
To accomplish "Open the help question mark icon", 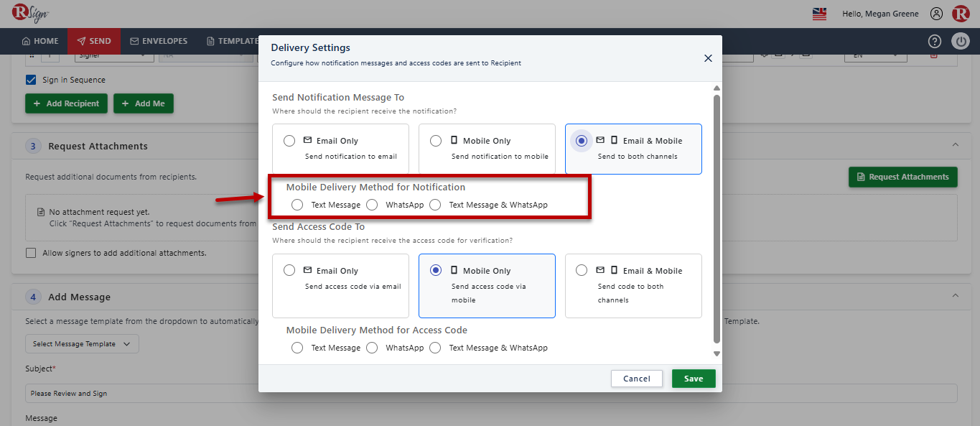I will pyautogui.click(x=934, y=41).
